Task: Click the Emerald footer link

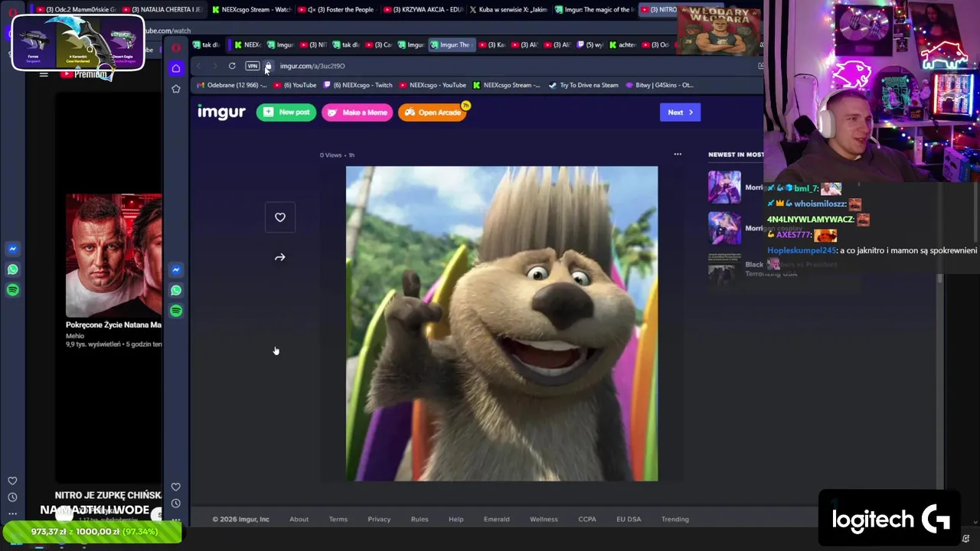Action: tap(496, 519)
